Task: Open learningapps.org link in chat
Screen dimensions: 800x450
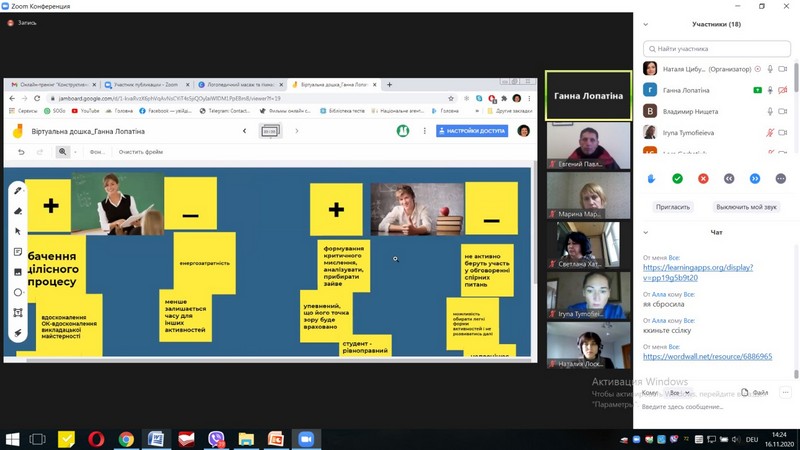Action: [698, 272]
